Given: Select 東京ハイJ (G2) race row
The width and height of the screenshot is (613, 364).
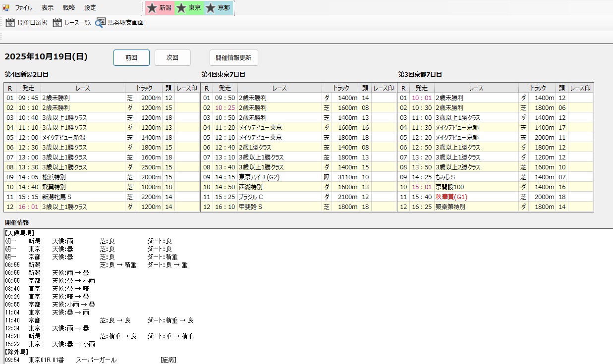Looking at the screenshot, I should 259,177.
